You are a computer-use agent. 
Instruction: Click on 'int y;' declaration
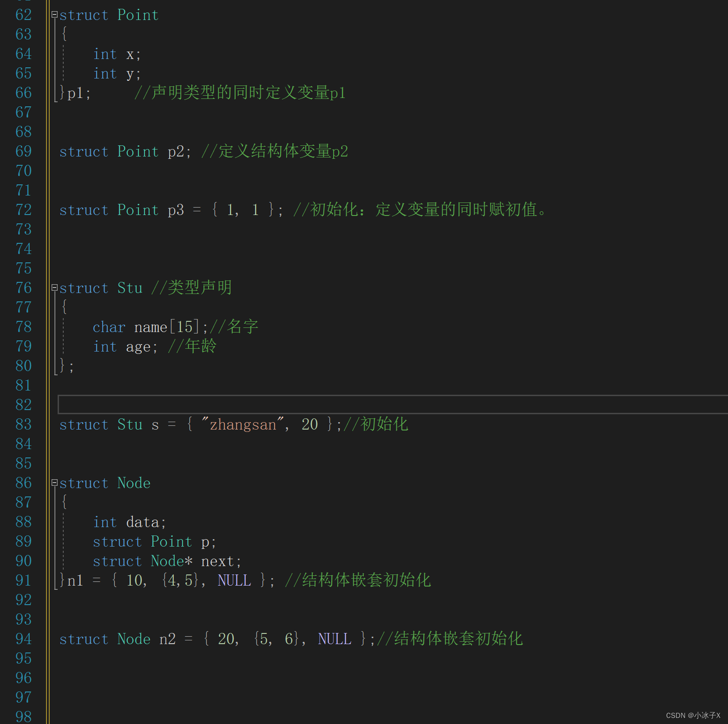(117, 74)
